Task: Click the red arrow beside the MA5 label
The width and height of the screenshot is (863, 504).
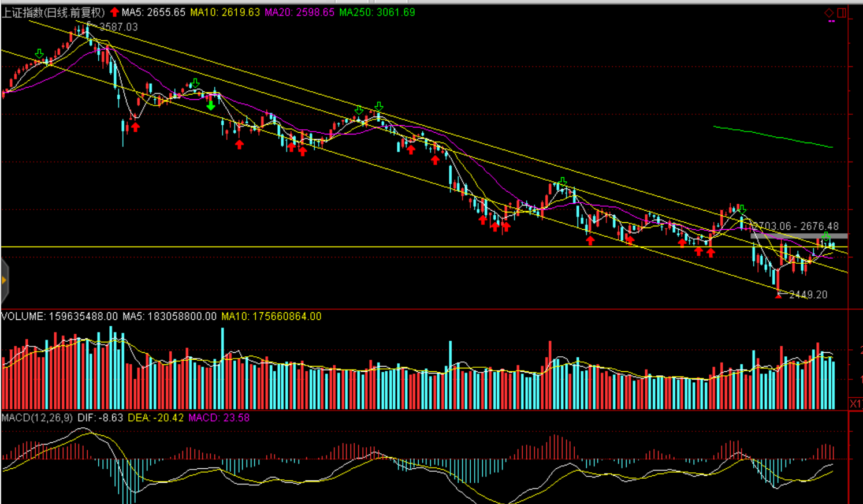Action: pyautogui.click(x=114, y=12)
